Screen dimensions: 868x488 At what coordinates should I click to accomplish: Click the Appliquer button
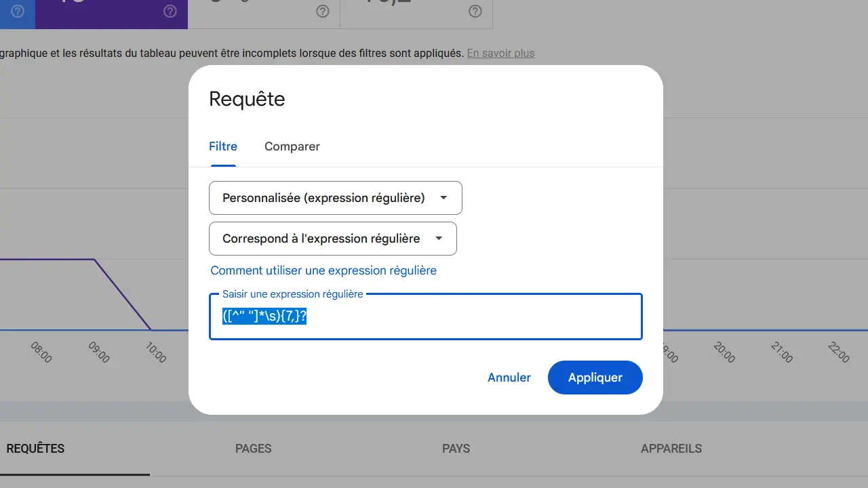595,378
